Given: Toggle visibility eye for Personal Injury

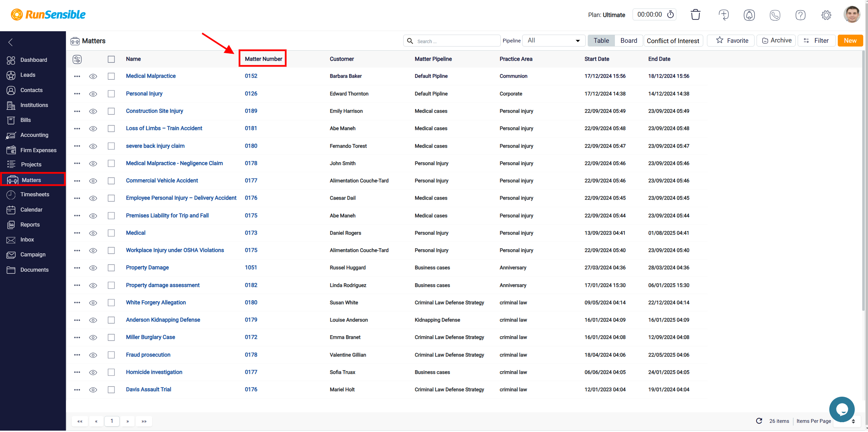Looking at the screenshot, I should [x=92, y=93].
